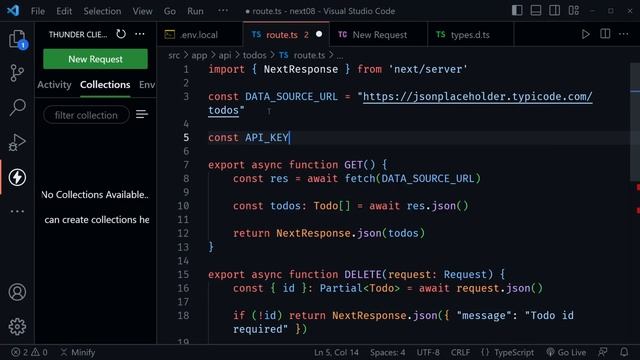Customize layout icon in title bar
Screen dimensions: 640x360
pyautogui.click(x=573, y=11)
